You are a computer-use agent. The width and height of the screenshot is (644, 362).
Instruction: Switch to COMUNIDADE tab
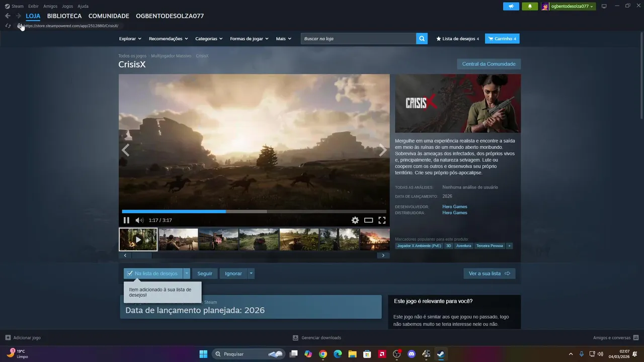coord(109,16)
